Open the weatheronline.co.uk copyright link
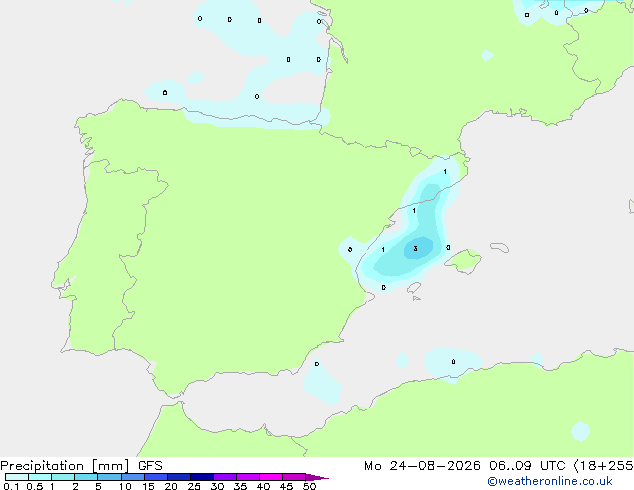Viewport: 634px width, 490px height. click(x=550, y=481)
